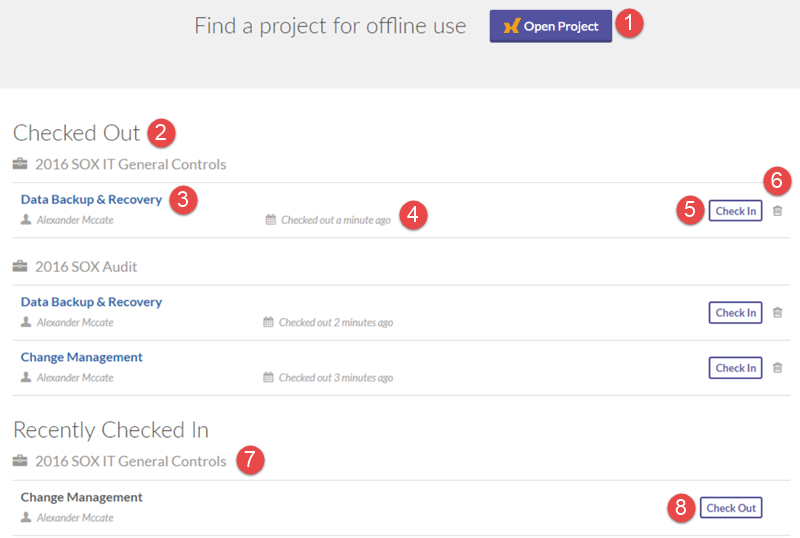Click trash icon for 2016 SOX Audit Data Backup
800x538 pixels.
coord(778,313)
